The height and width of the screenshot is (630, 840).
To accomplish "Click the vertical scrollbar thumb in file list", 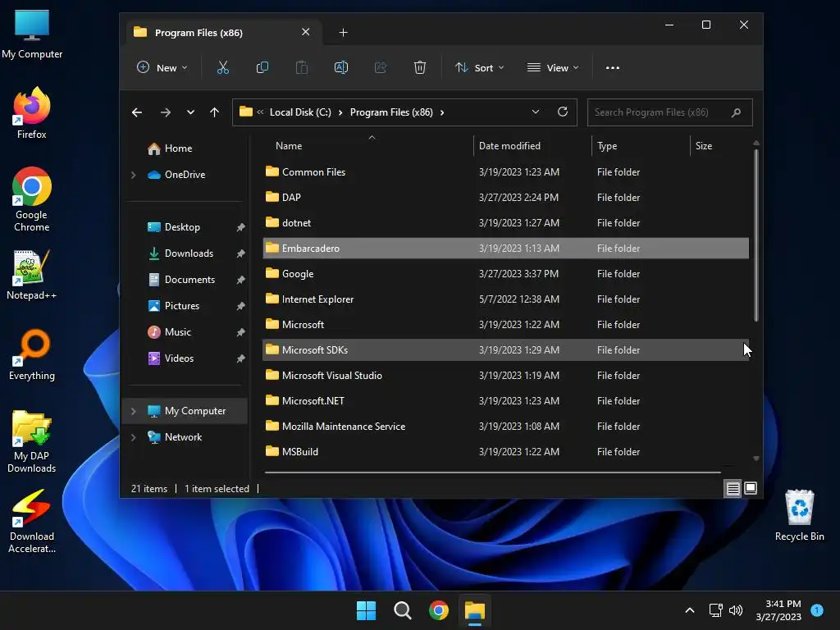I will (756, 235).
